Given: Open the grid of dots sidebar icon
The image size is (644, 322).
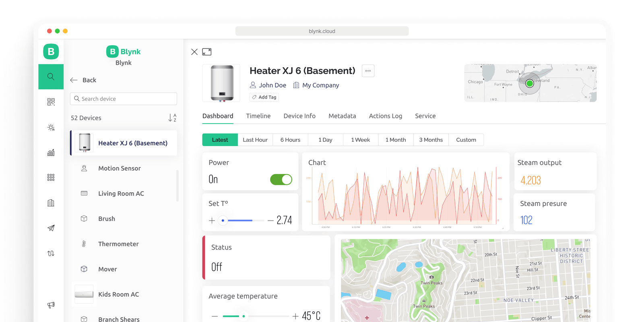Looking at the screenshot, I should point(51,178).
